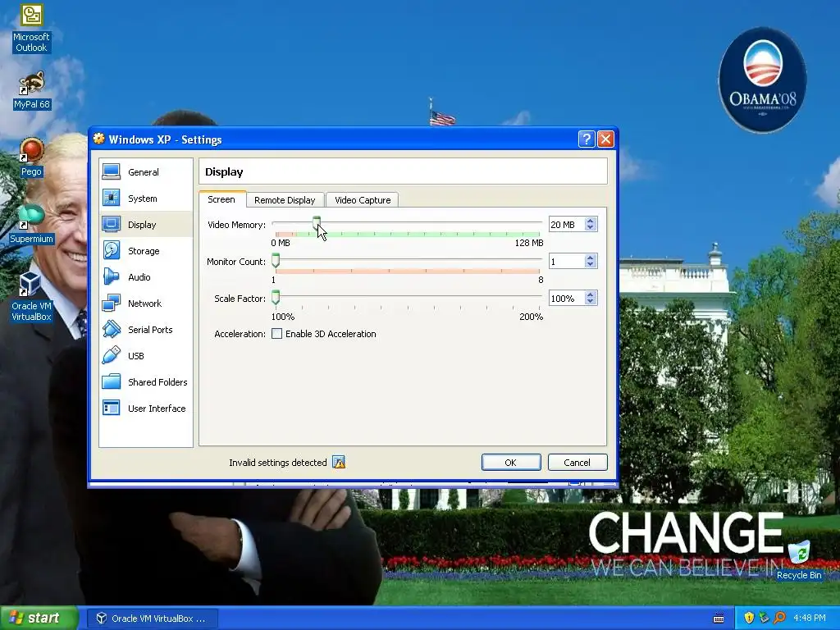This screenshot has height=630, width=840.
Task: Click the invalid settings warning icon
Action: tap(339, 462)
